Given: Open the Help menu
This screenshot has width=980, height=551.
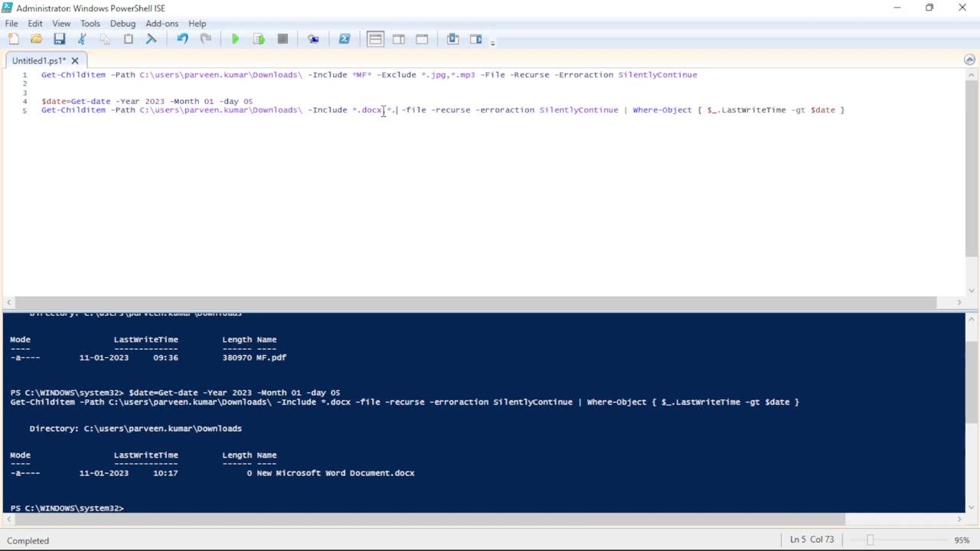Looking at the screenshot, I should click(198, 24).
